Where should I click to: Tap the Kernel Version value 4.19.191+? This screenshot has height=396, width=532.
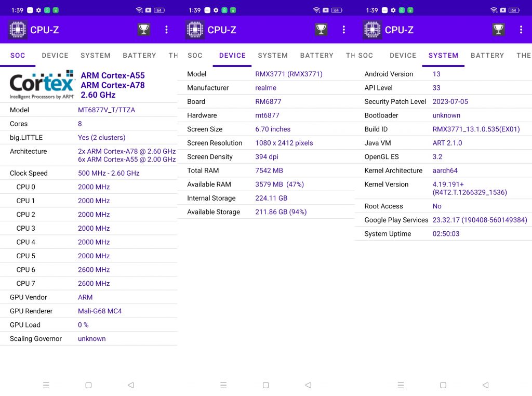448,184
